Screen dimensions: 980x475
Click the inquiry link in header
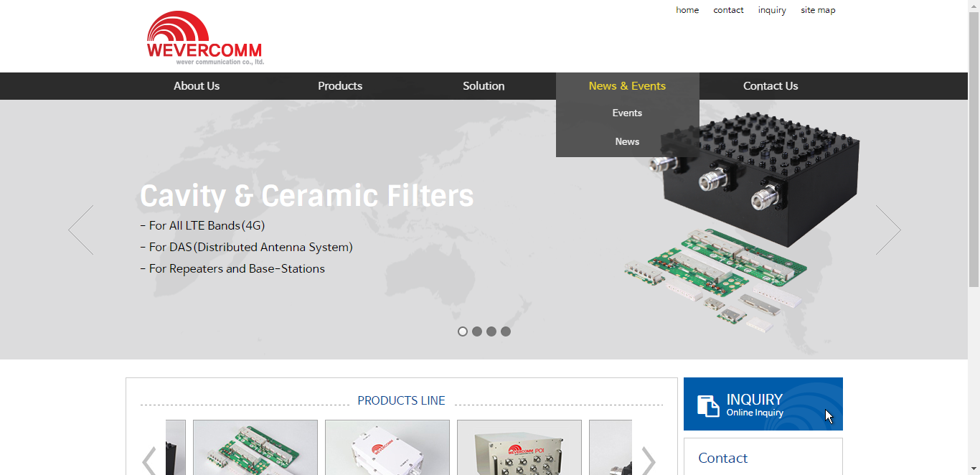[x=772, y=10]
